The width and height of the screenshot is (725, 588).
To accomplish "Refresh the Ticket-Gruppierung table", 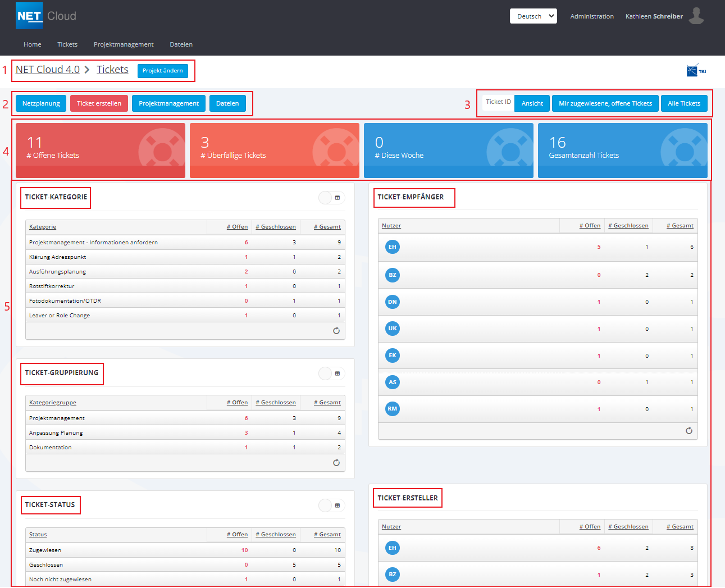I will pyautogui.click(x=336, y=463).
